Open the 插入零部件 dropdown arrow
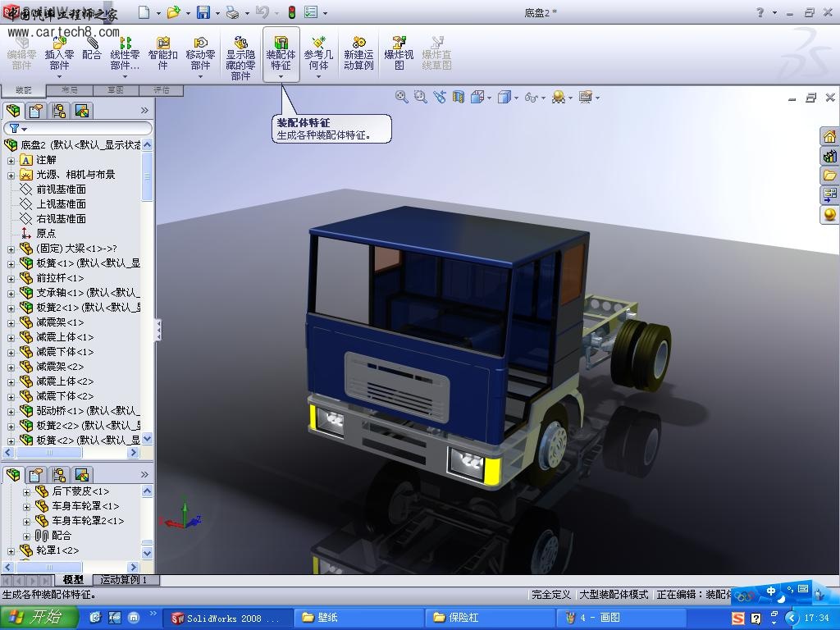Image resolution: width=840 pixels, height=630 pixels. point(59,77)
